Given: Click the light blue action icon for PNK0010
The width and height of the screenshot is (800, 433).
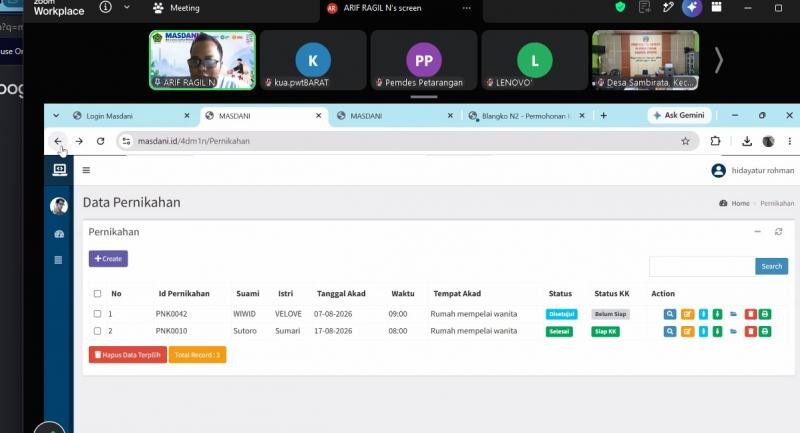Looking at the screenshot, I should click(703, 332).
